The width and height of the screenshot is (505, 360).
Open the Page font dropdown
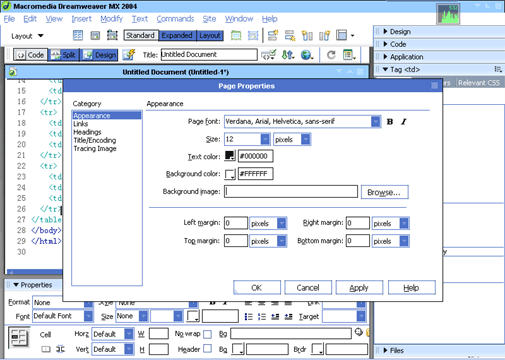coord(376,122)
